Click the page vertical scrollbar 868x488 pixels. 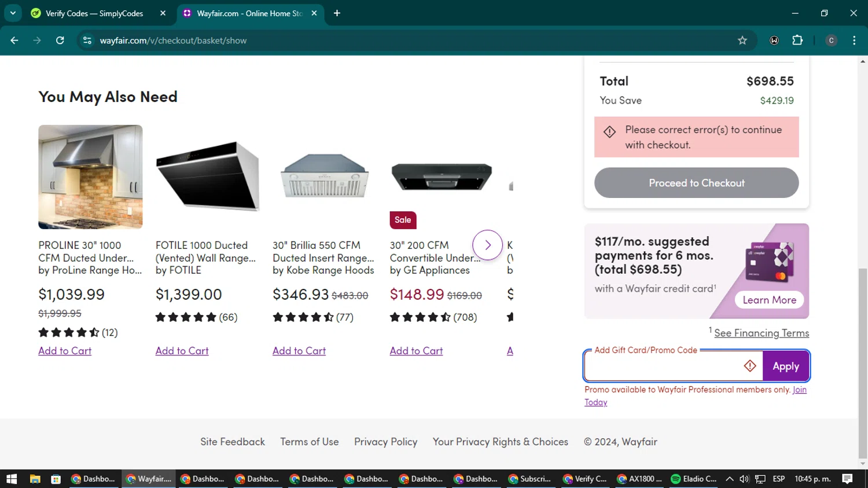coord(863,364)
